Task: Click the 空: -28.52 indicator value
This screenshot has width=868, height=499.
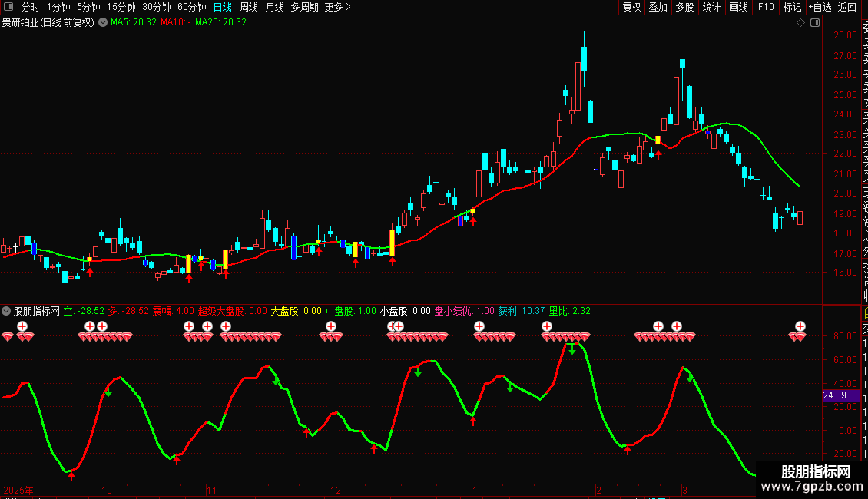Action: click(x=84, y=311)
